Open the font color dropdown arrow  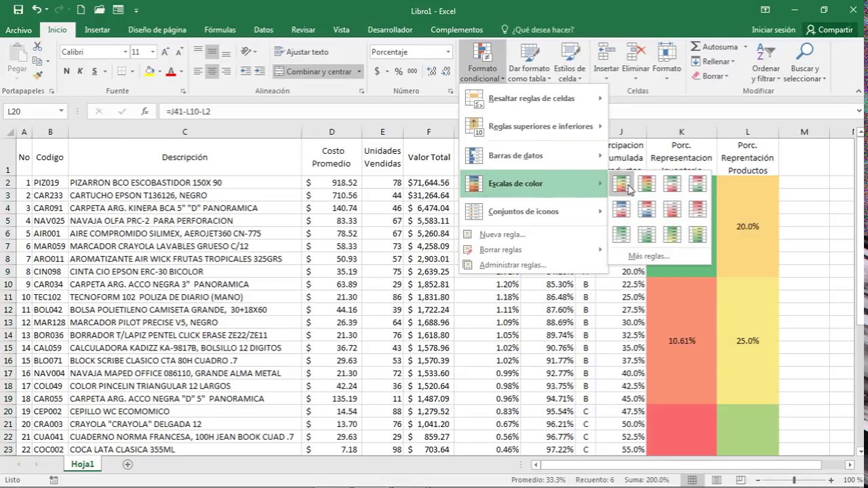(x=182, y=71)
